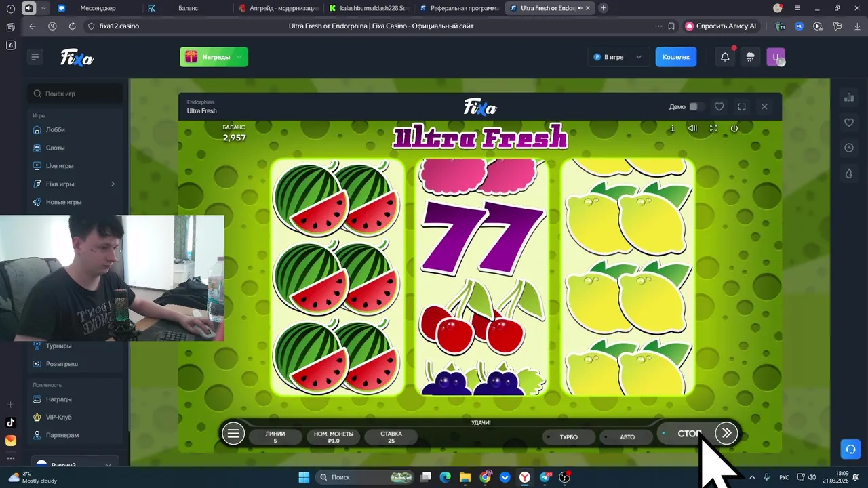The height and width of the screenshot is (488, 868).
Task: Open the Fixa sidebar hamburger menu
Action: coord(35,57)
